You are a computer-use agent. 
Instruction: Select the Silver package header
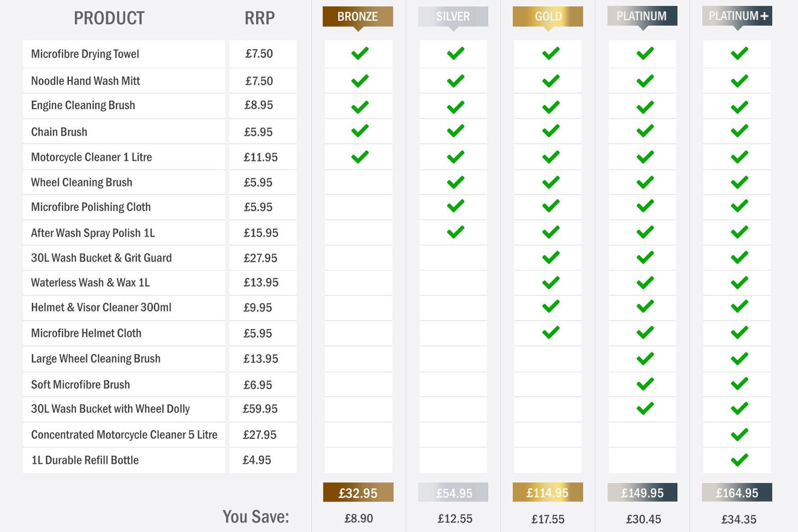click(453, 17)
